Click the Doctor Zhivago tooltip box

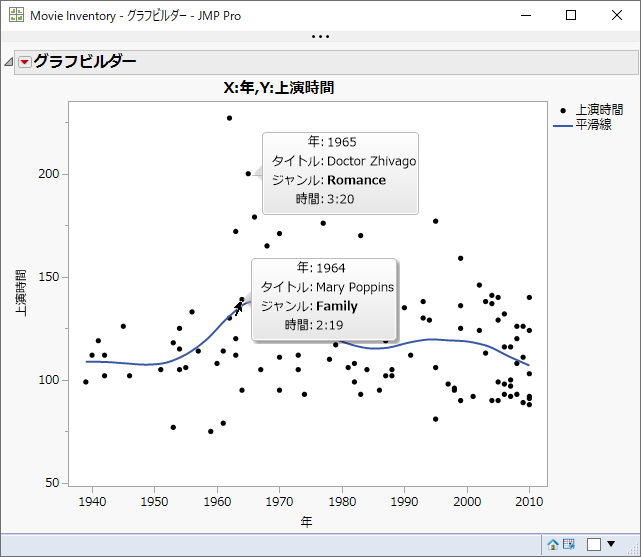(x=340, y=173)
